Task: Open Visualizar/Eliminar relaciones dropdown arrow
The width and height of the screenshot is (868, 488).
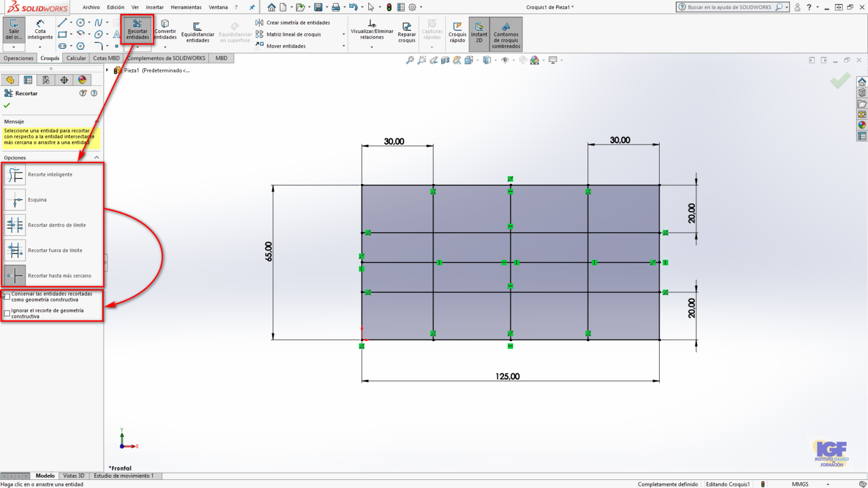Action: (x=372, y=47)
